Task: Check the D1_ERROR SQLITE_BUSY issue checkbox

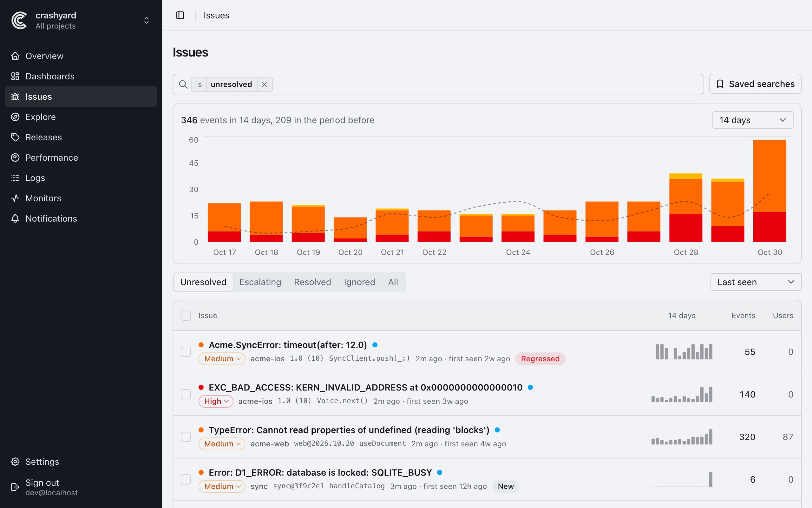Action: pyautogui.click(x=186, y=479)
